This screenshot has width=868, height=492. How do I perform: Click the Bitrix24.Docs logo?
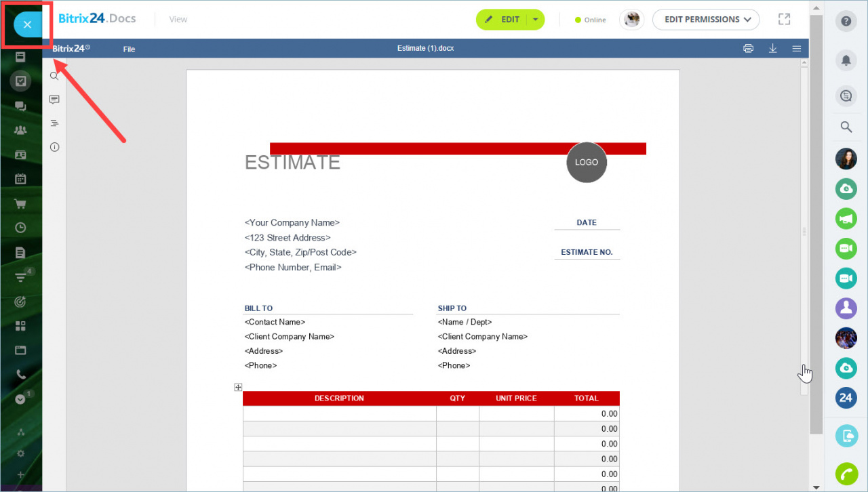click(x=97, y=19)
